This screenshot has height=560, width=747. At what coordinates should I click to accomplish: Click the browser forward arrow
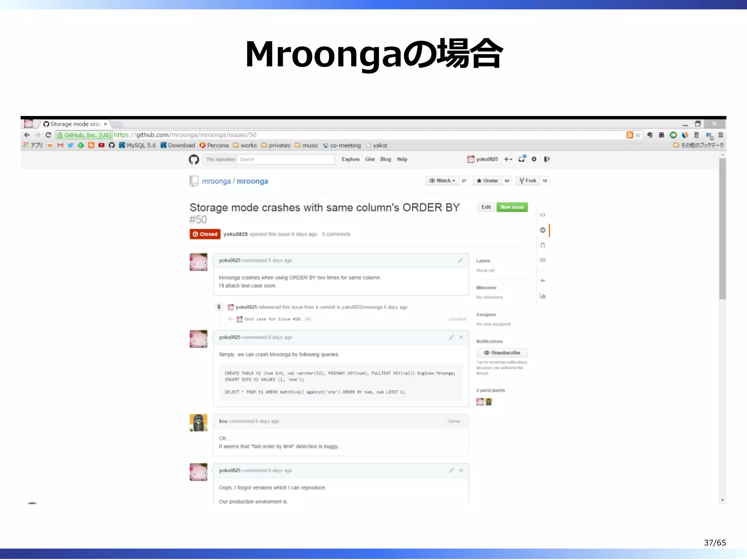38,135
